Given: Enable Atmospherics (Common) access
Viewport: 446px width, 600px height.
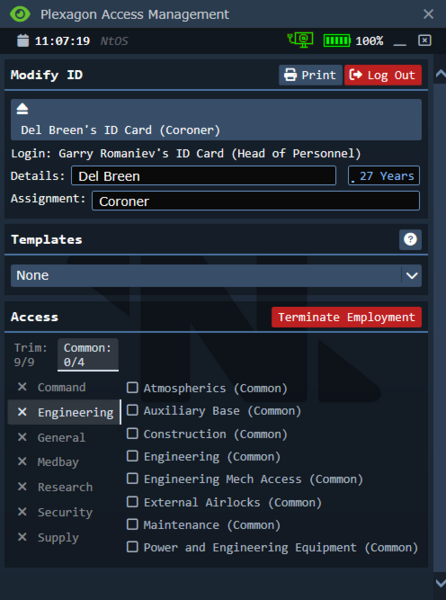Looking at the screenshot, I should click(132, 388).
